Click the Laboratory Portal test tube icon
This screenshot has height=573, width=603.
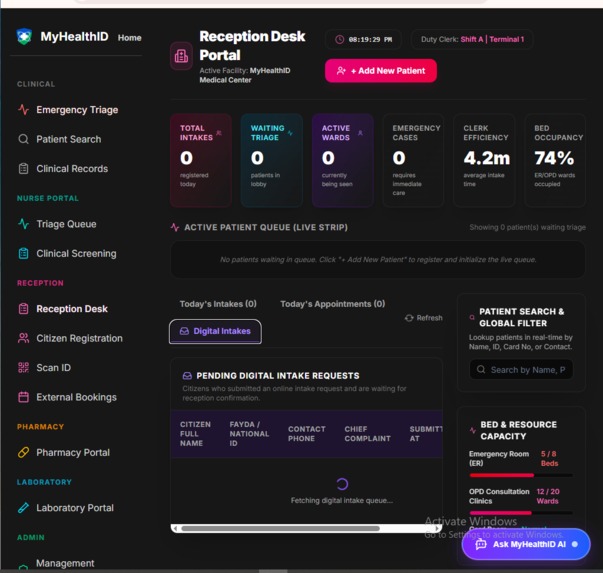(23, 508)
